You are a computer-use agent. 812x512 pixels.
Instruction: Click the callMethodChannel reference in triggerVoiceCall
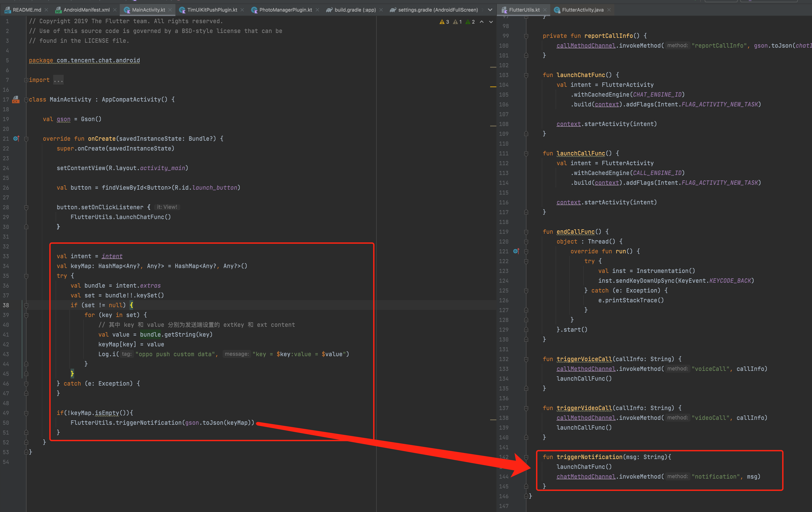(x=586, y=369)
